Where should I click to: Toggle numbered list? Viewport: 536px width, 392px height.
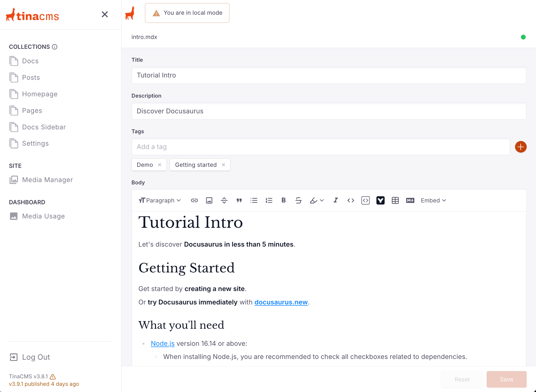tap(269, 200)
